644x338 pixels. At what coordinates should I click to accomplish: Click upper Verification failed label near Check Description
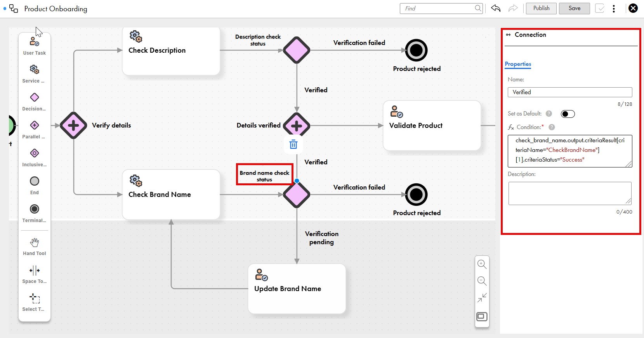359,43
